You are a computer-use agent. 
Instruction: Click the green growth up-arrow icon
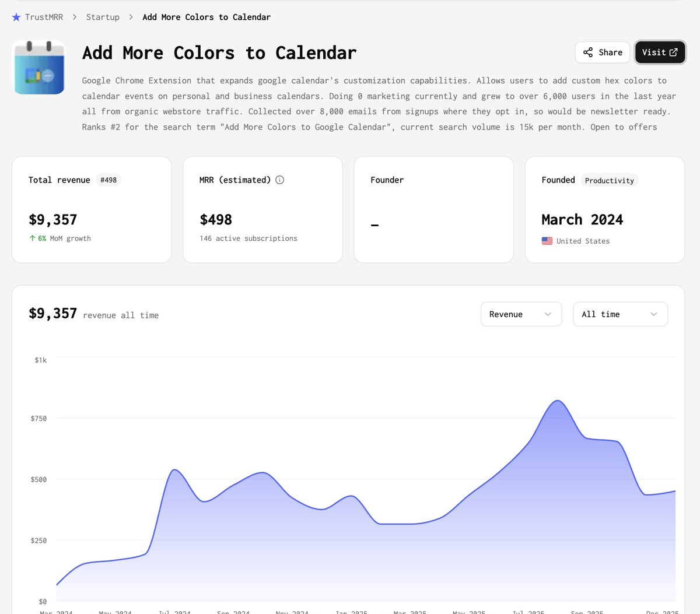point(33,238)
